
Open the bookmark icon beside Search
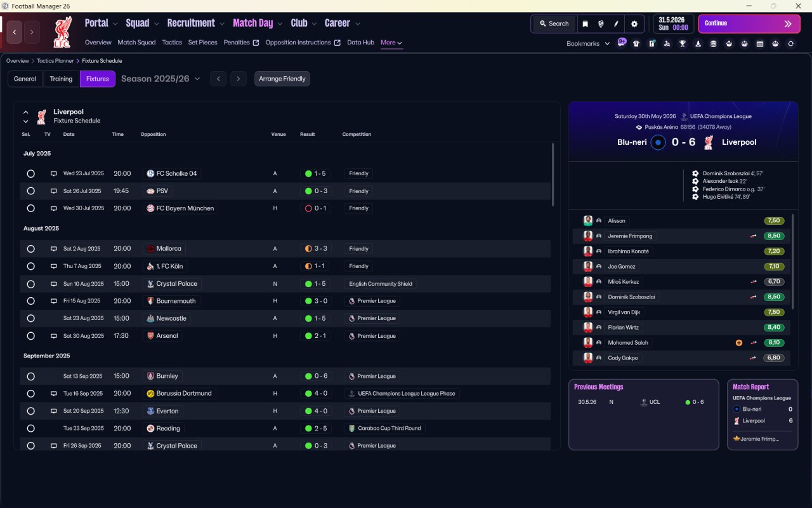coord(586,23)
